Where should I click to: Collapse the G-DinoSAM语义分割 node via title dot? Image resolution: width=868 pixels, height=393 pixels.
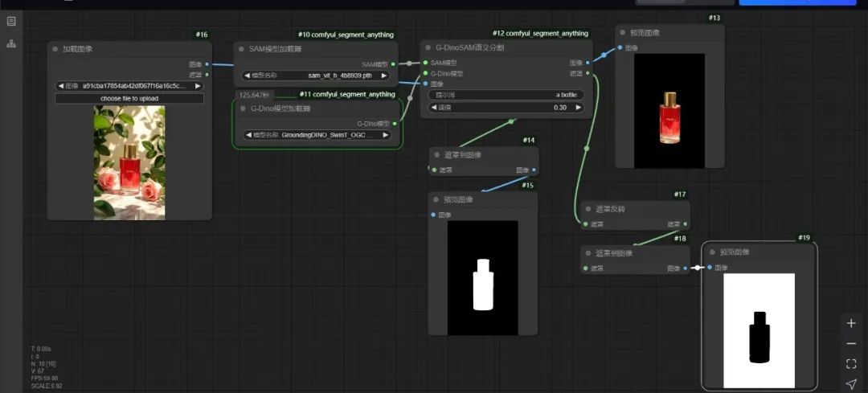(428, 47)
